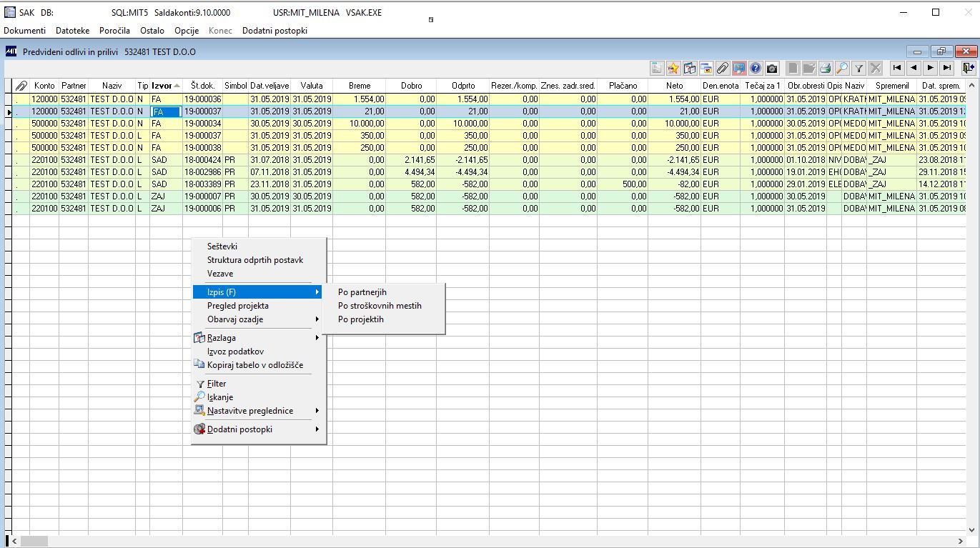The height and width of the screenshot is (548, 980).
Task: Sort by Izvor column header
Action: click(166, 86)
